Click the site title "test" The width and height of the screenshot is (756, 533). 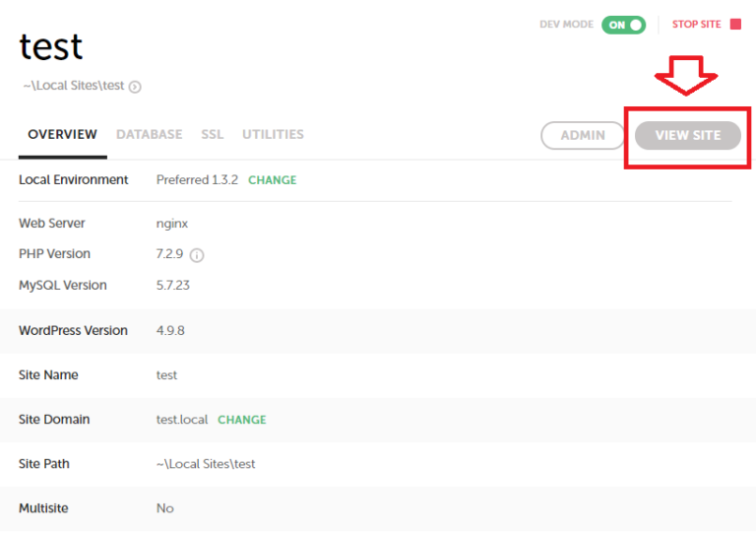51,46
